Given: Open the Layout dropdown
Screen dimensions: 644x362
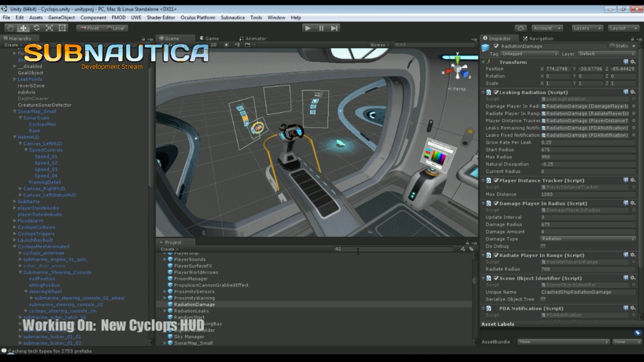Looking at the screenshot, I should tap(623, 28).
